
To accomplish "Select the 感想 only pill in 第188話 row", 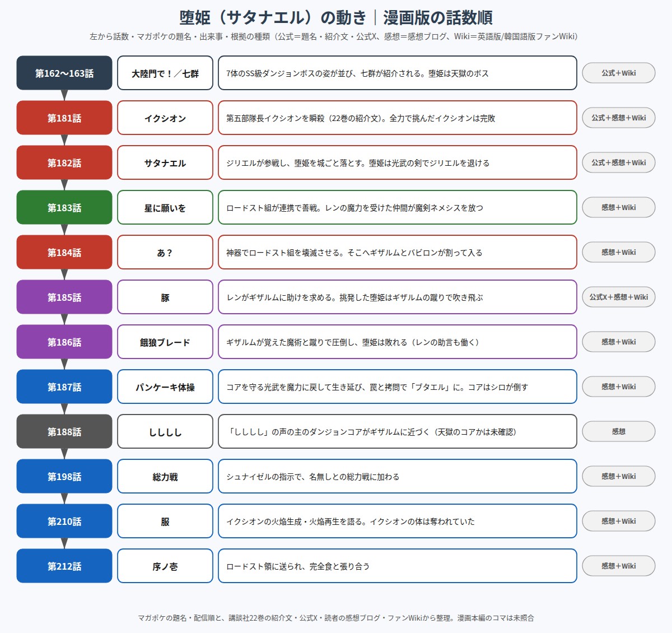I will [x=619, y=431].
